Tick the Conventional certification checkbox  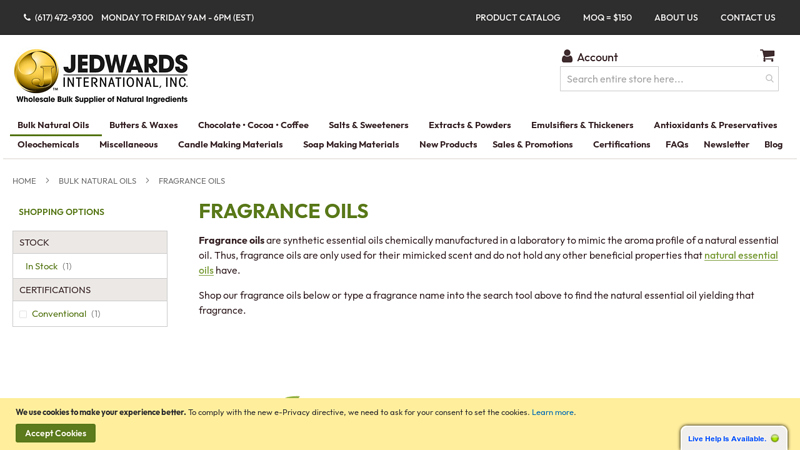click(23, 314)
